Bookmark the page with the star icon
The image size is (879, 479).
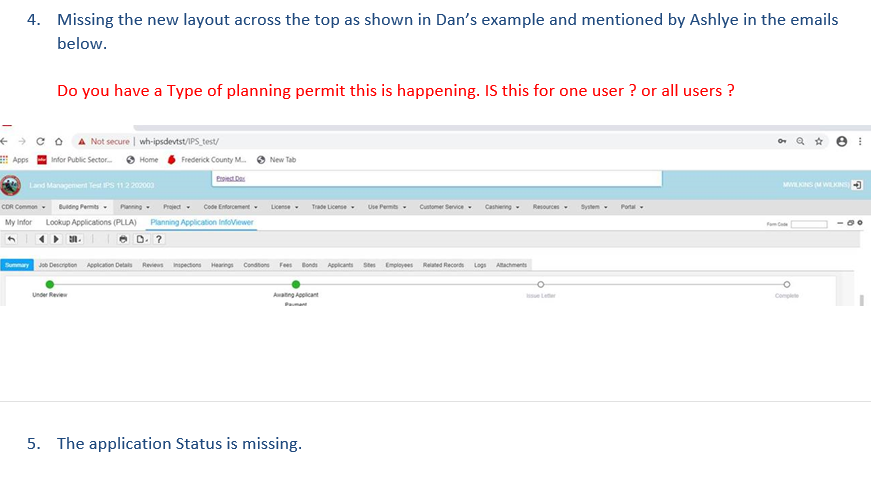[819, 141]
